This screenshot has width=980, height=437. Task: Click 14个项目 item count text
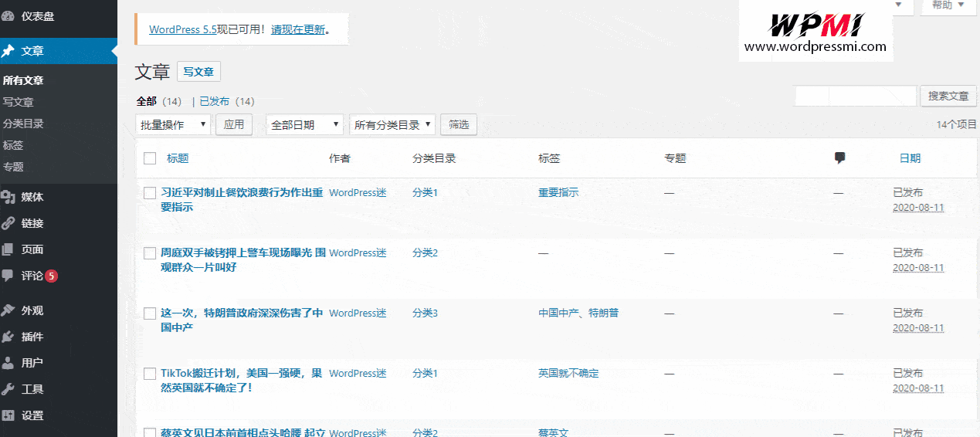point(957,124)
